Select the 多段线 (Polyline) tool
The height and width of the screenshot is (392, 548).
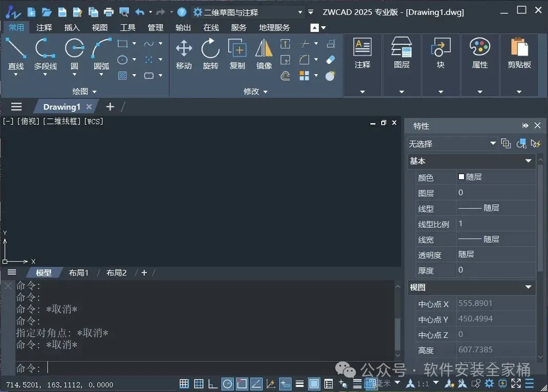point(45,54)
